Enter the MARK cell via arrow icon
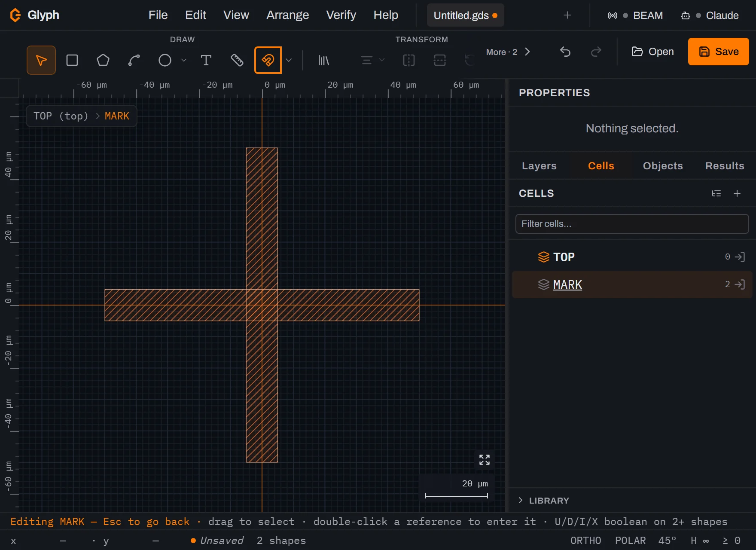The width and height of the screenshot is (756, 550). tap(740, 284)
